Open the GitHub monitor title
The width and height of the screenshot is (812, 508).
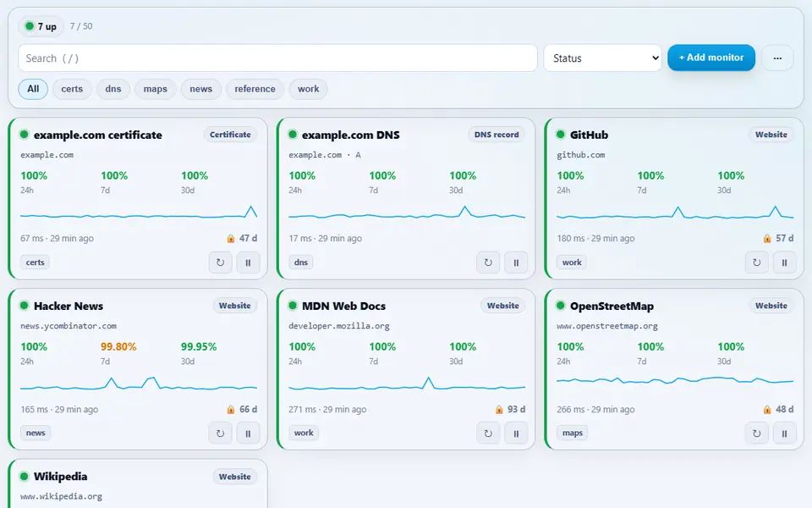click(x=589, y=135)
